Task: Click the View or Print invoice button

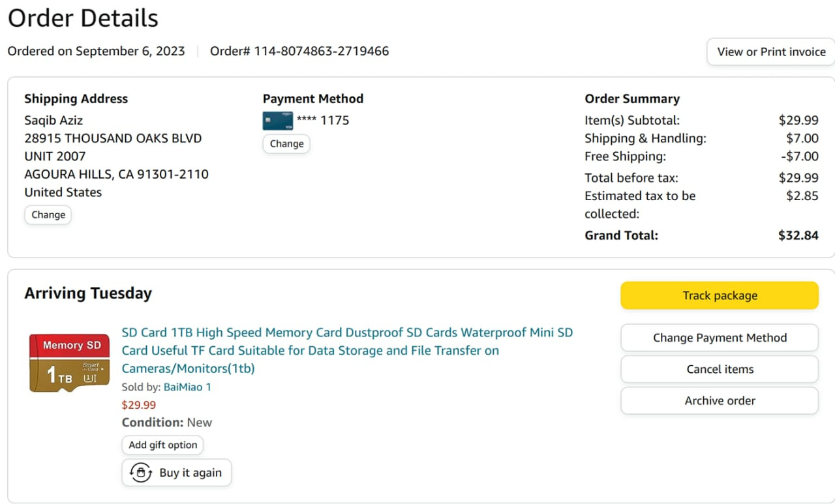Action: 771,52
